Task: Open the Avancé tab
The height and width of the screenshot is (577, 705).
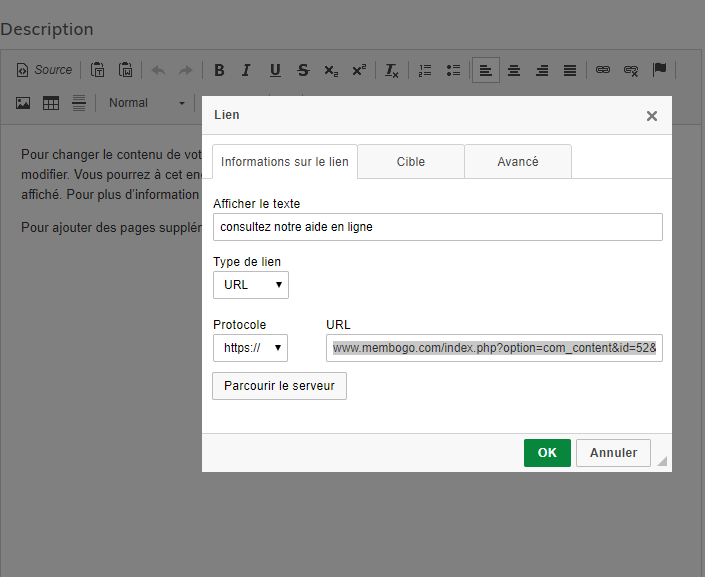Action: coord(518,162)
